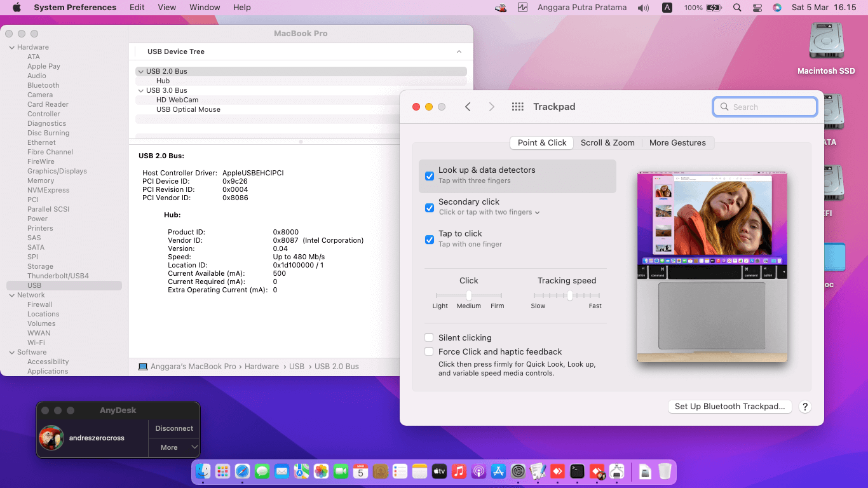868x488 pixels.
Task: Open Finder from the Dock
Action: (203, 471)
